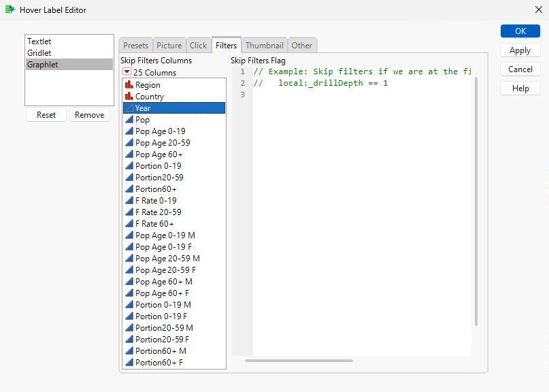This screenshot has height=392, width=549.
Task: Click the histogram icon next to Pop Age 60+ M
Action: 129,281
